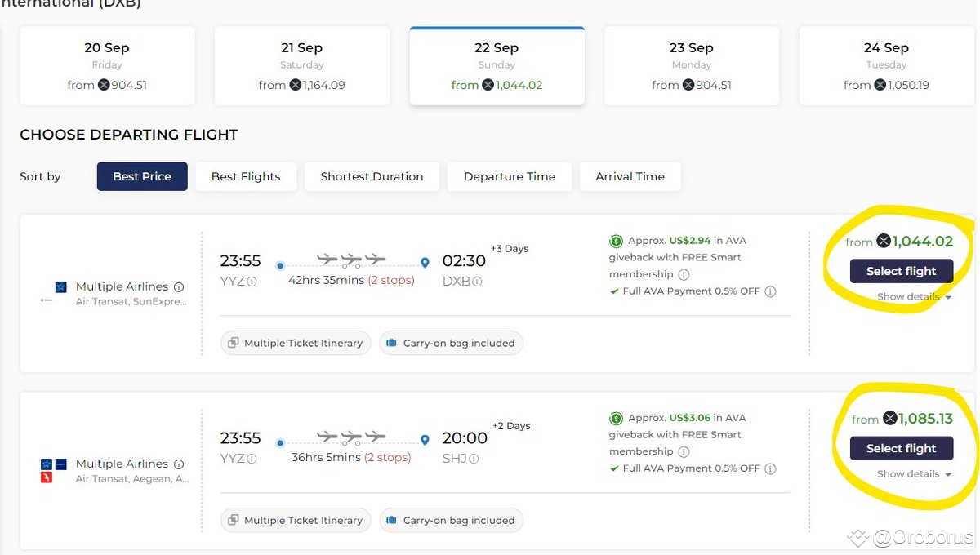This screenshot has width=980, height=555.
Task: Switch sorting to Shortest Duration
Action: 372,175
